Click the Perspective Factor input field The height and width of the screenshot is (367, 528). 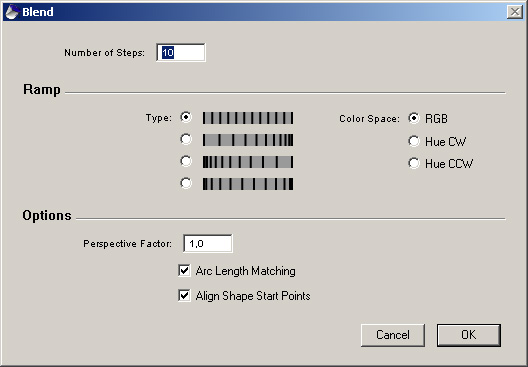point(208,243)
